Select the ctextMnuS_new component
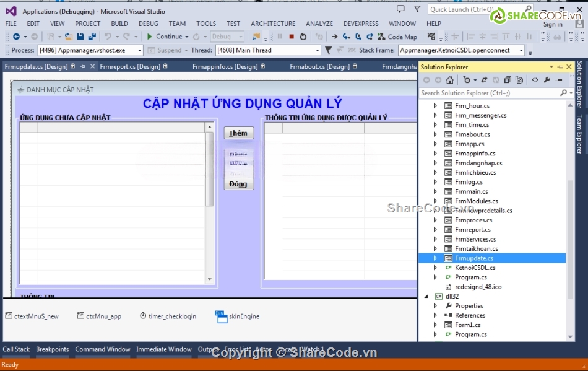 click(32, 316)
